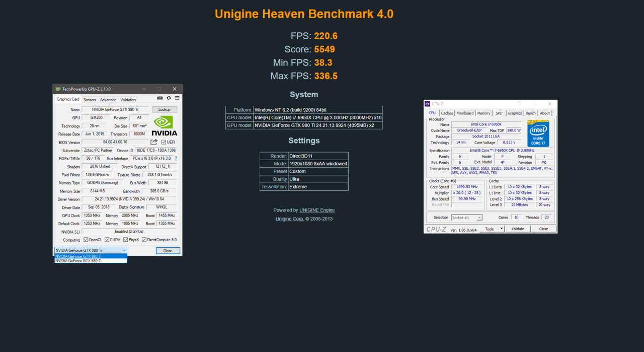Click the GPU-Z refresh icon
The width and height of the screenshot is (644, 352).
tap(169, 98)
